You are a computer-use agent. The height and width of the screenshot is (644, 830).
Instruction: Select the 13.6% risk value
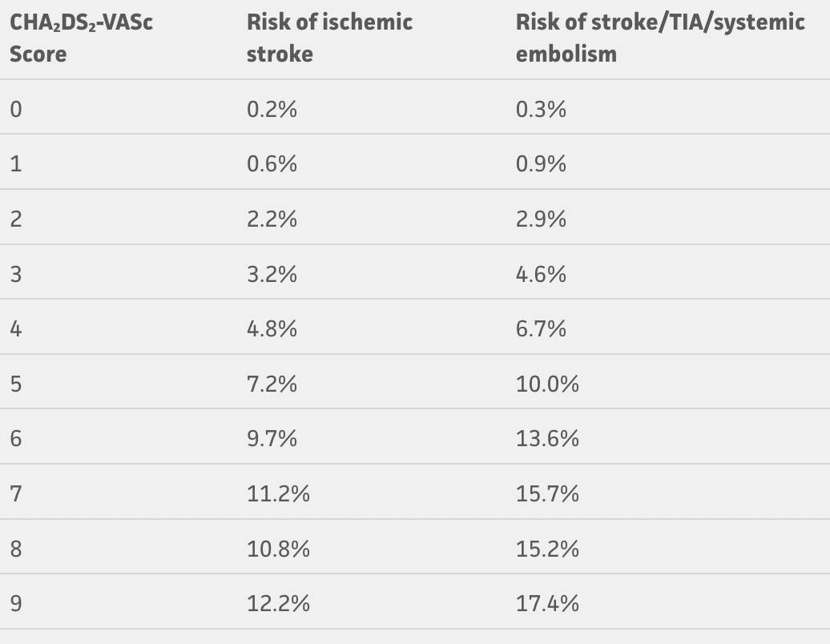tap(547, 439)
